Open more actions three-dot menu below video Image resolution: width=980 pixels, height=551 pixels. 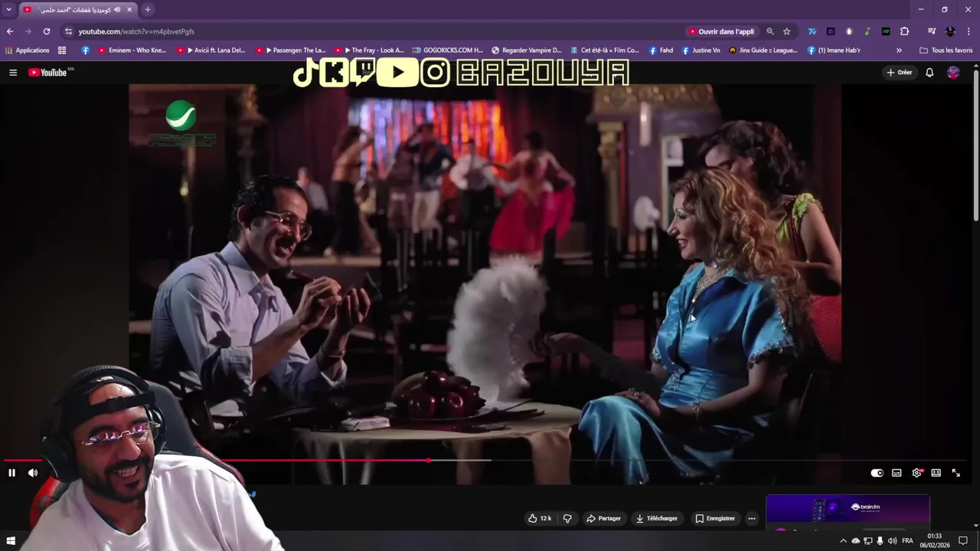(752, 518)
